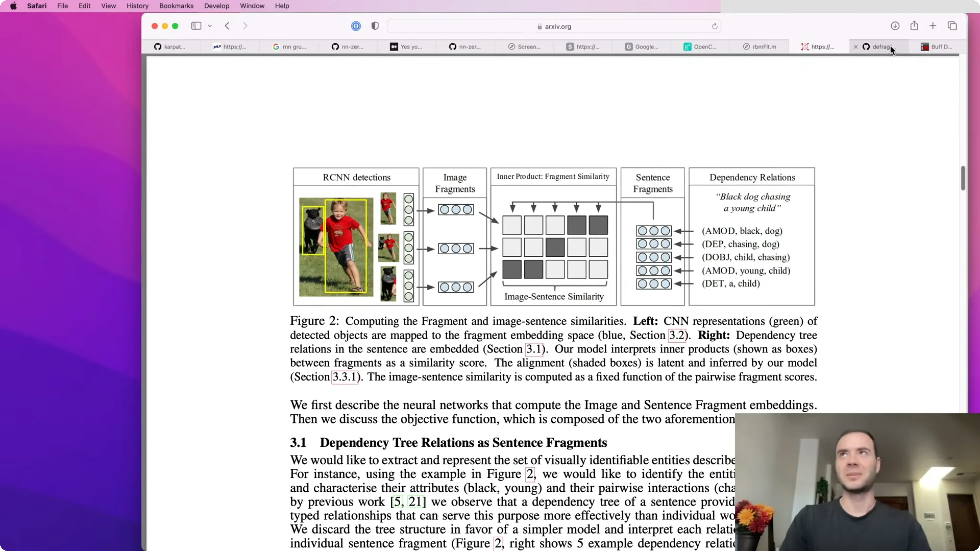Go back to previous page
The width and height of the screenshot is (980, 551).
[227, 26]
